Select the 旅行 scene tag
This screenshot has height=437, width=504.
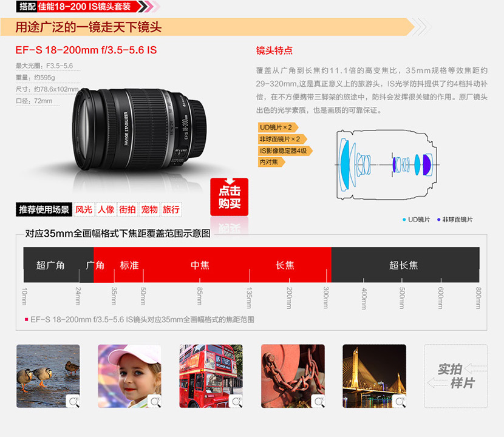coord(171,209)
